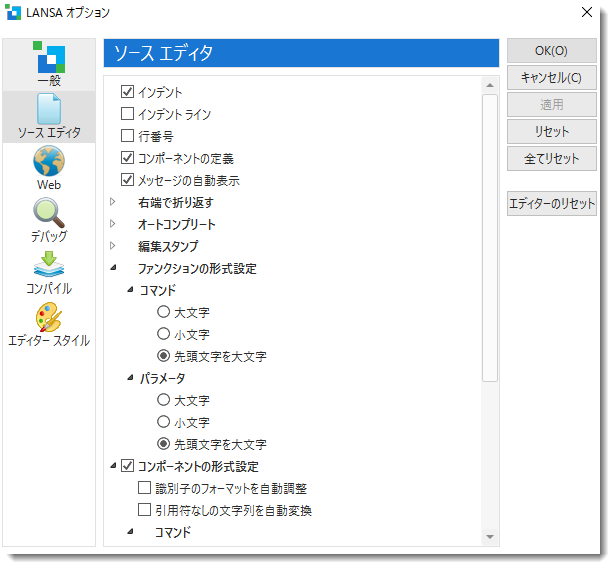Collapse the パラメータ subsection

tap(130, 378)
